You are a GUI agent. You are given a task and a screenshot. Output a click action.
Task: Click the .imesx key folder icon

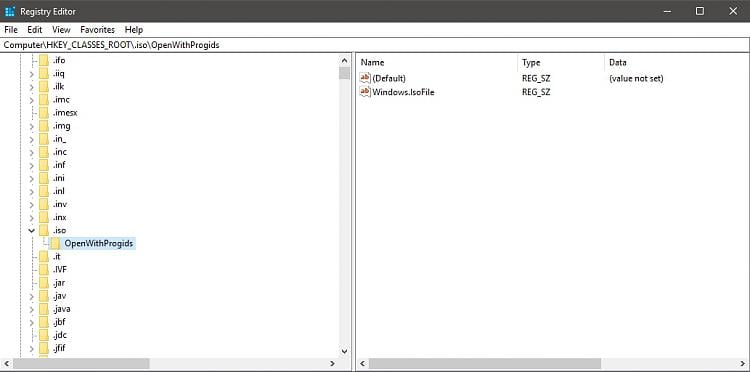tap(44, 113)
